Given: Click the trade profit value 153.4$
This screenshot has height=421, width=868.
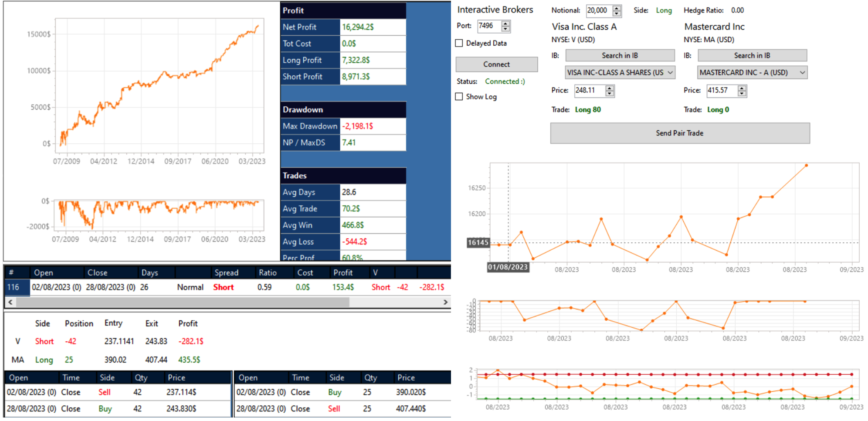Looking at the screenshot, I should click(x=343, y=287).
